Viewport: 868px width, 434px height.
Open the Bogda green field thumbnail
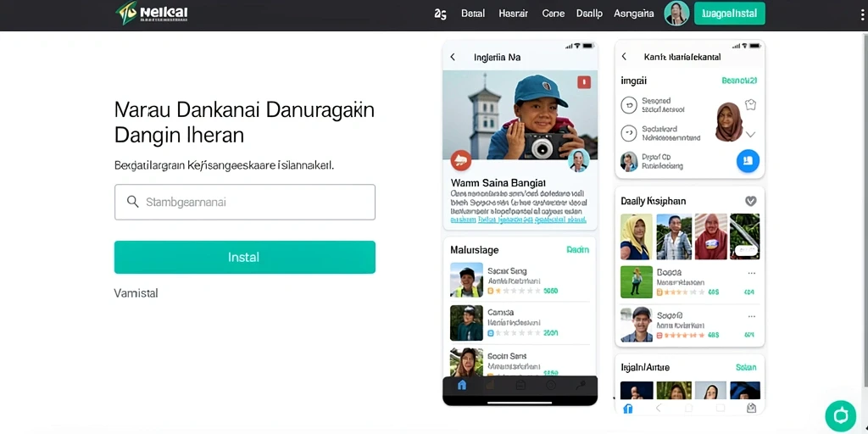point(636,281)
